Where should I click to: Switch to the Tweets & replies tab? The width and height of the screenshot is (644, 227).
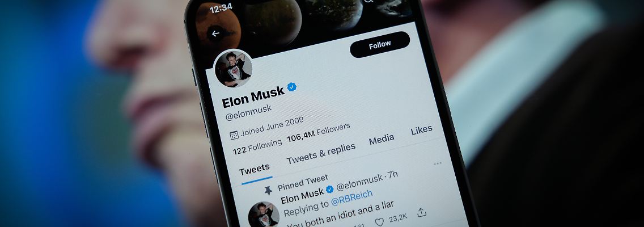click(321, 154)
